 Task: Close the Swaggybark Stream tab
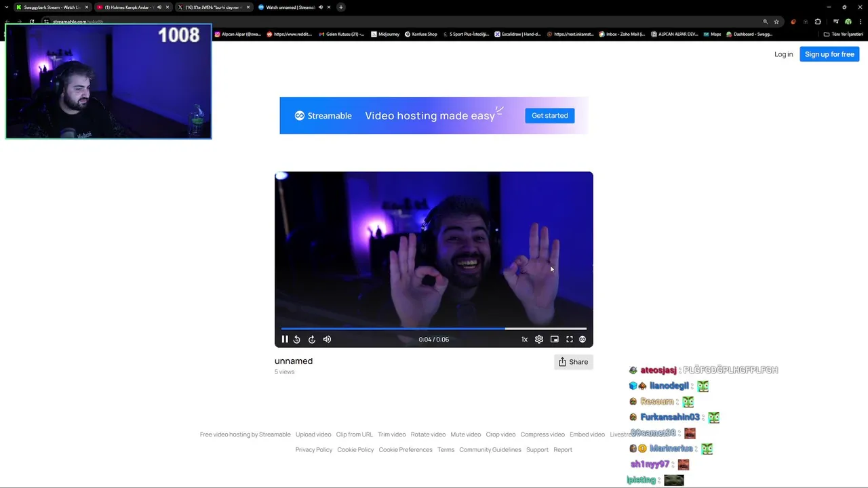pyautogui.click(x=87, y=7)
